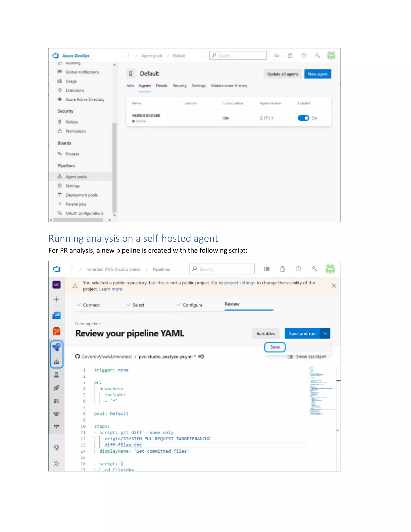Choose Save from the dropdown
This screenshot has height=532, width=411.
click(x=275, y=347)
